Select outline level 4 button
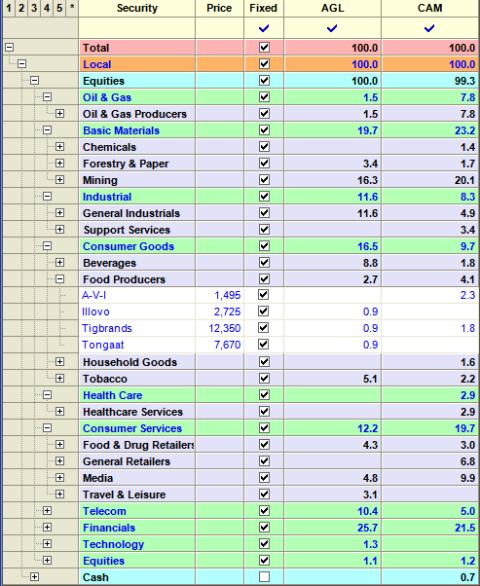This screenshot has width=480, height=586. point(47,8)
